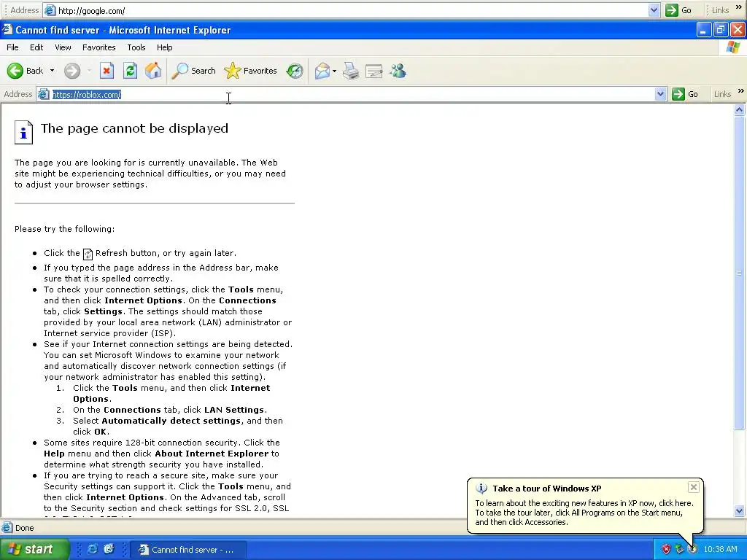Image resolution: width=747 pixels, height=560 pixels.
Task: Click the heading The page cannot be displayed
Action: (134, 128)
